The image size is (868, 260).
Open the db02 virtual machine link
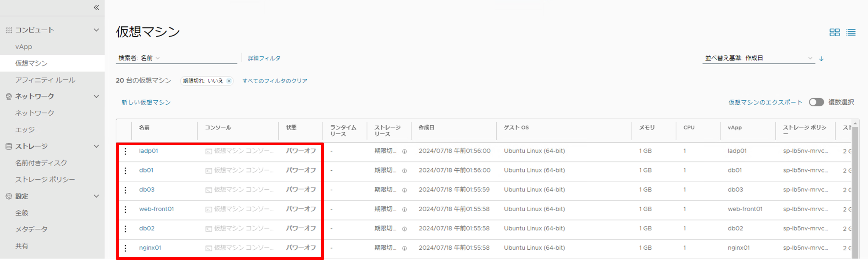pos(147,229)
